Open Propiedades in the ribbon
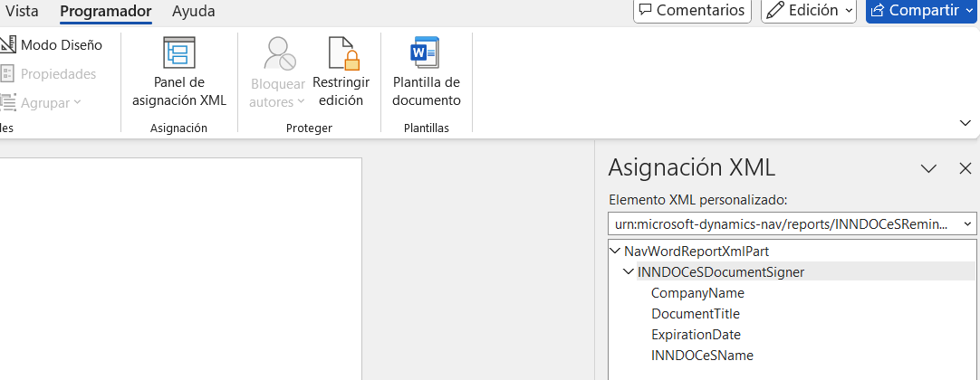980x380 pixels. tap(49, 73)
